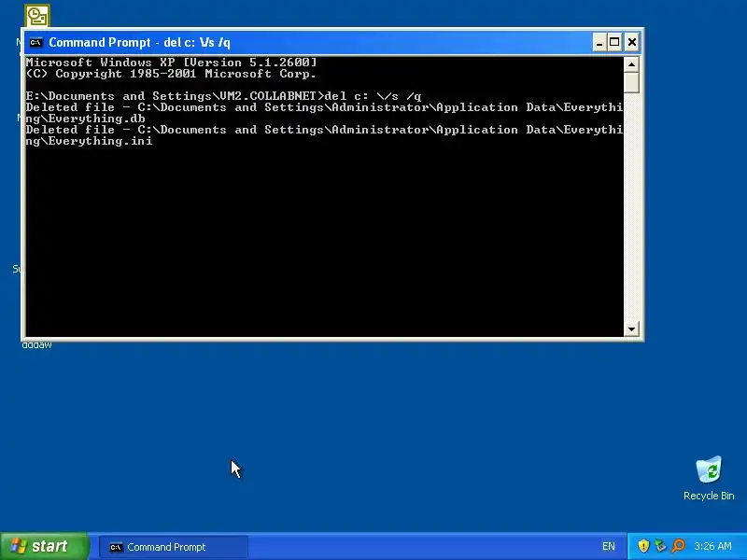Click the Recycle Bin label text
This screenshot has height=560, width=747.
pos(709,496)
